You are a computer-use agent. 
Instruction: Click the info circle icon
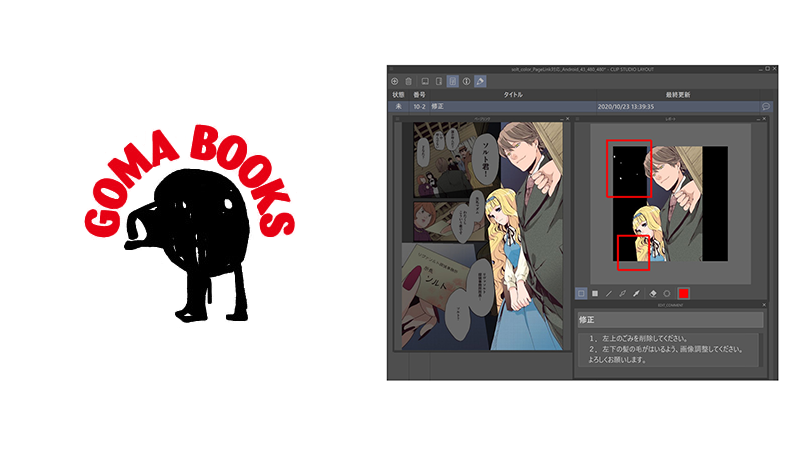466,81
